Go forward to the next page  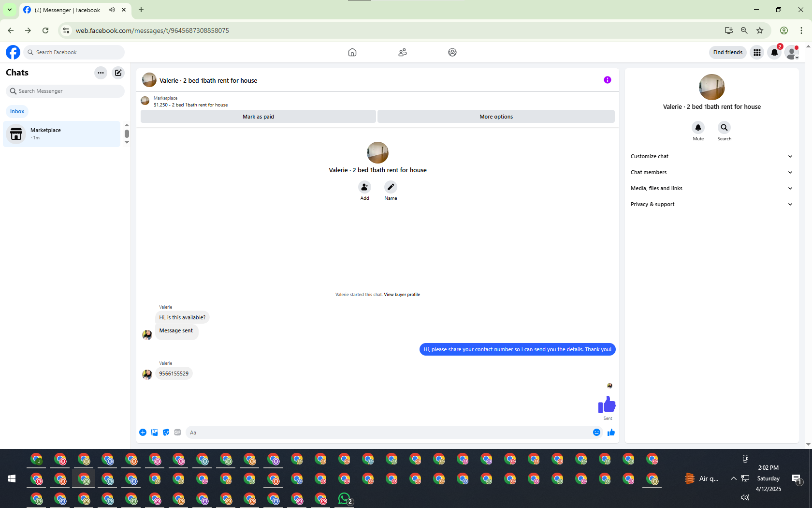[x=28, y=30]
